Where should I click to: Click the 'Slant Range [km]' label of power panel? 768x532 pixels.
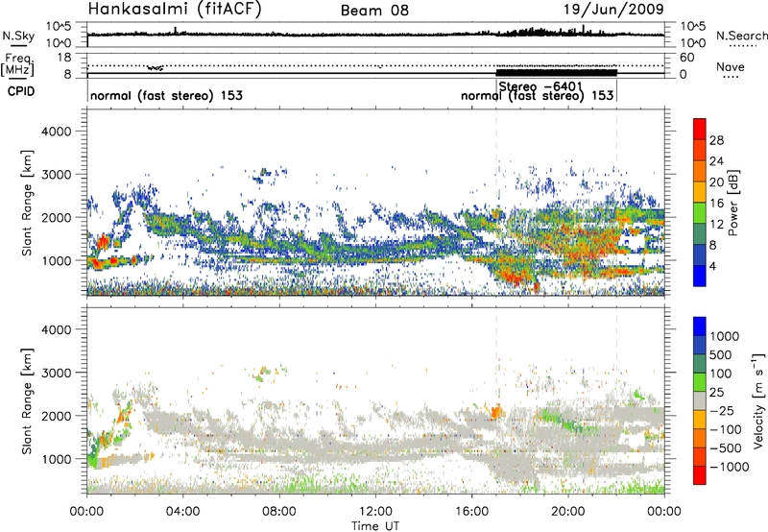pos(27,203)
